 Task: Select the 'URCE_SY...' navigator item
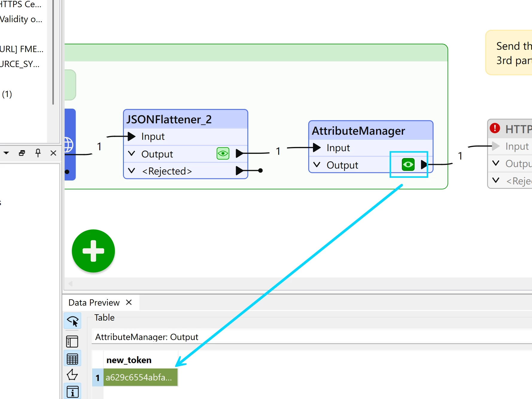pyautogui.click(x=20, y=64)
